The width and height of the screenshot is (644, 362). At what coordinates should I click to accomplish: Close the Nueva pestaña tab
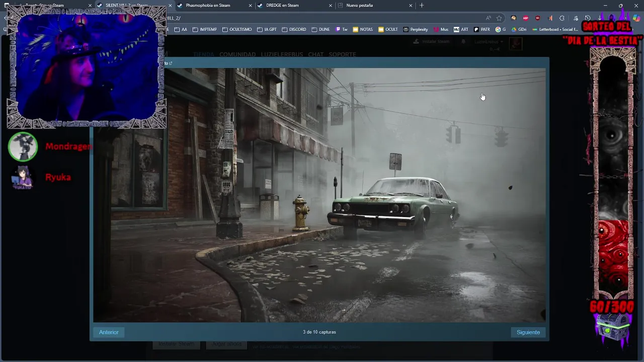click(411, 6)
